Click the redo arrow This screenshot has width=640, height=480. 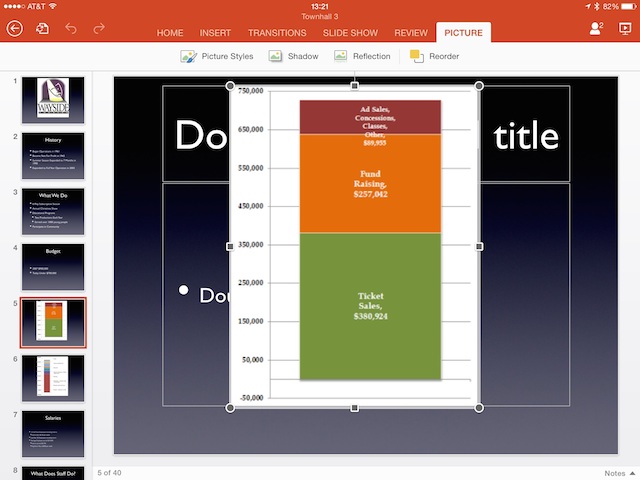[99, 28]
